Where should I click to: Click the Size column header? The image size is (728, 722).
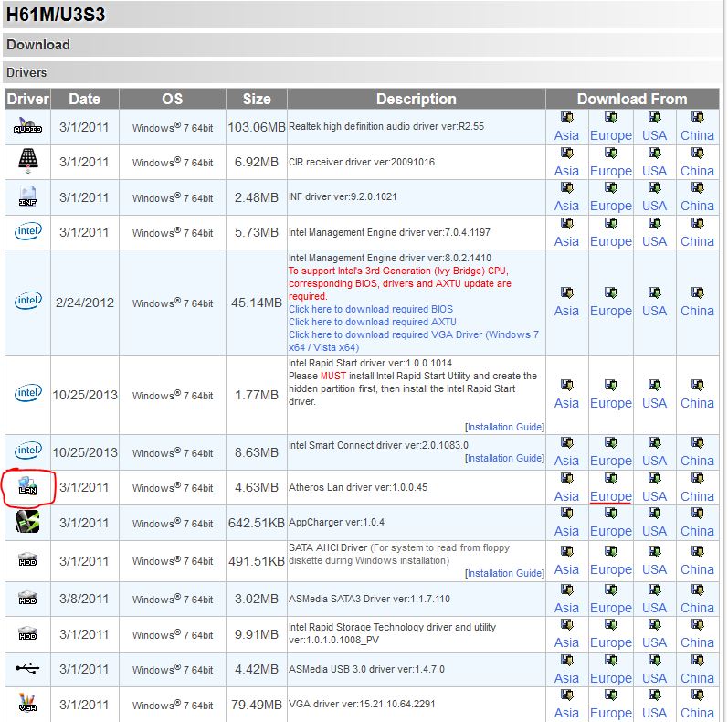point(257,99)
